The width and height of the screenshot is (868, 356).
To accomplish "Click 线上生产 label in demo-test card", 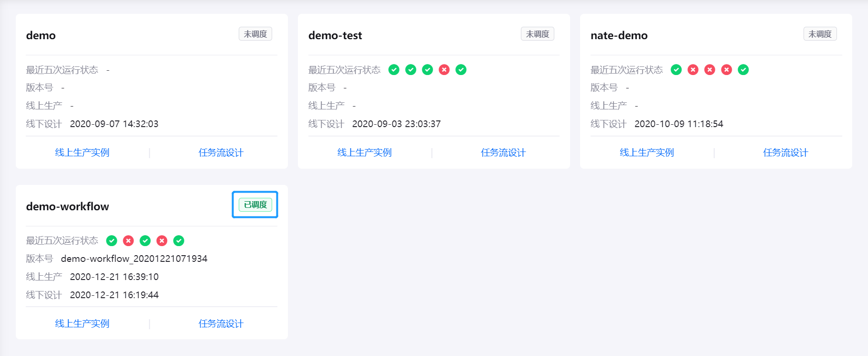I will tap(326, 106).
